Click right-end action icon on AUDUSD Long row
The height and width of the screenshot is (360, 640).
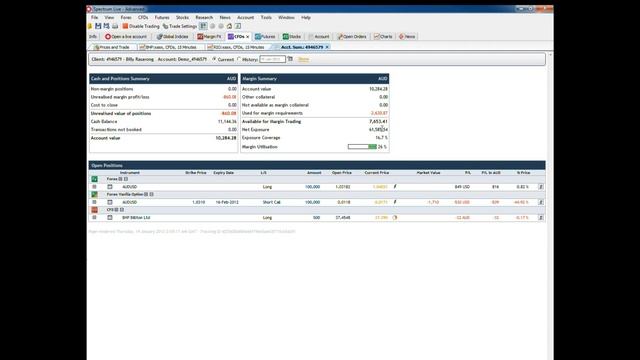tap(541, 187)
